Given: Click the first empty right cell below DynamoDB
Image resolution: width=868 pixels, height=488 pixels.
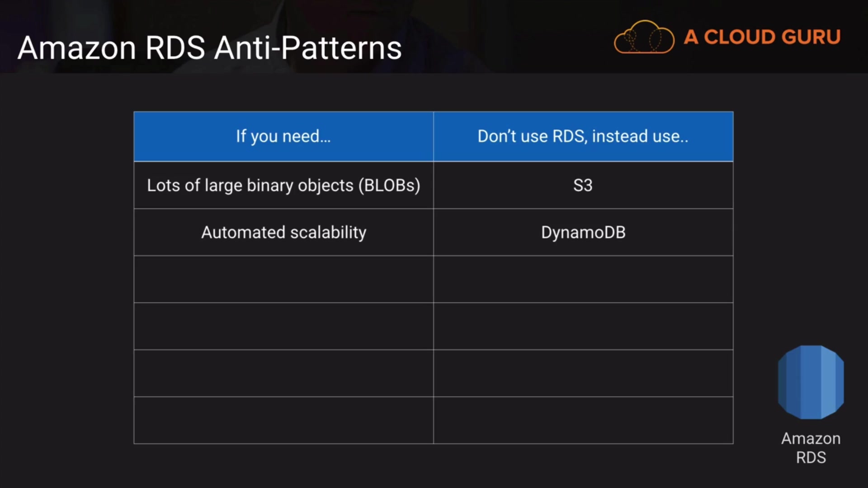Looking at the screenshot, I should tap(583, 279).
